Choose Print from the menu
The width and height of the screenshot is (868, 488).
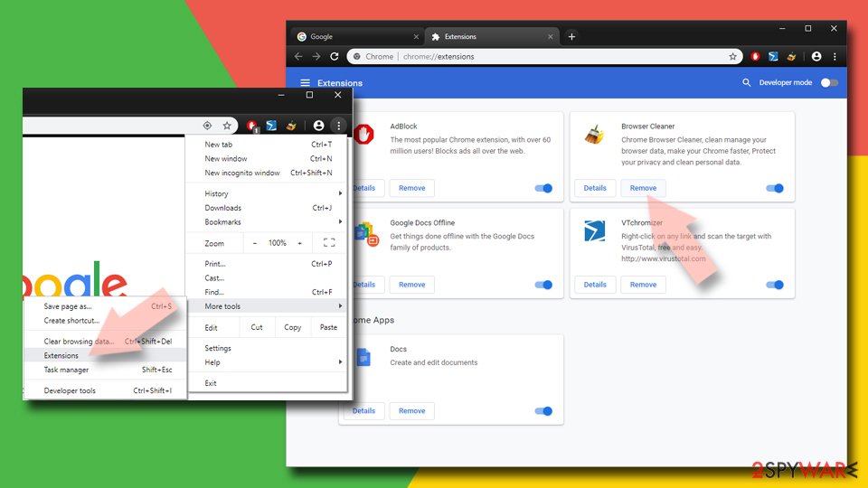tap(268, 264)
